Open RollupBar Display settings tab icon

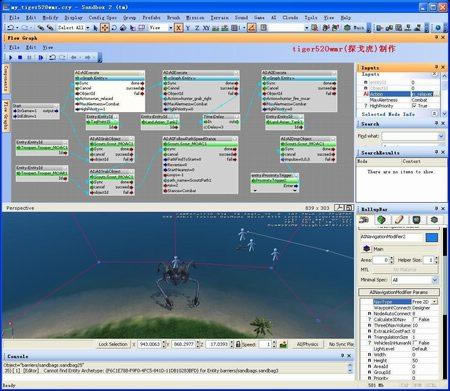(416, 219)
